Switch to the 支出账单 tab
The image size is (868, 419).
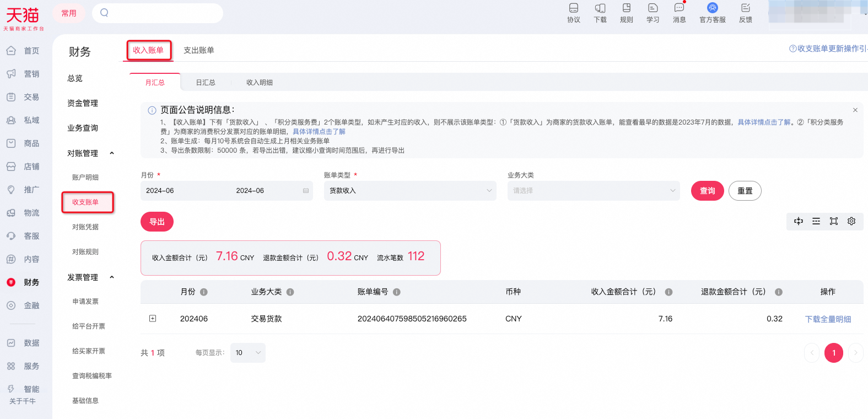[x=199, y=50]
